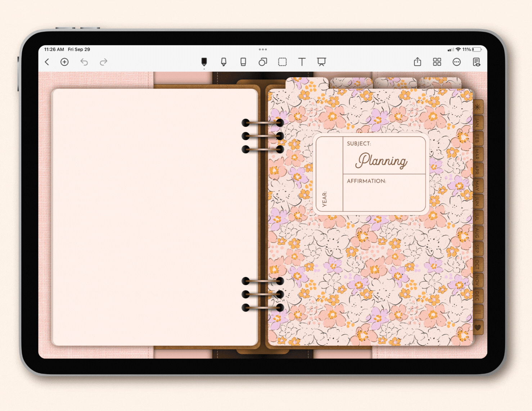The height and width of the screenshot is (411, 532).
Task: Open the page thumbnails grid view
Action: [x=437, y=62]
